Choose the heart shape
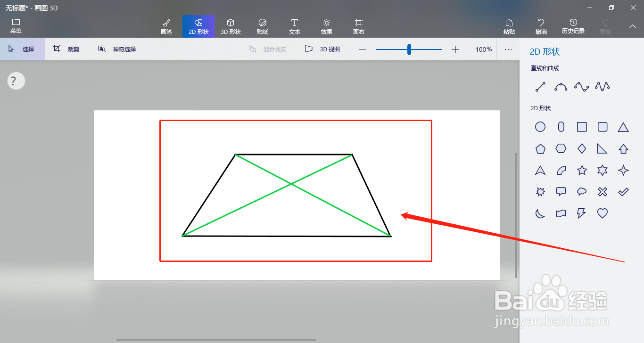 pyautogui.click(x=603, y=213)
